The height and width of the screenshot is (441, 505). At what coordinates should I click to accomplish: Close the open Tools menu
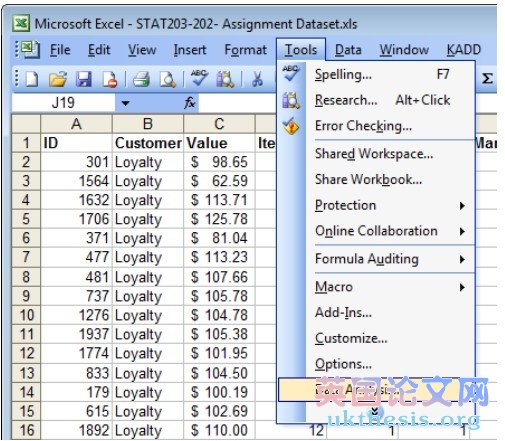pyautogui.click(x=301, y=50)
